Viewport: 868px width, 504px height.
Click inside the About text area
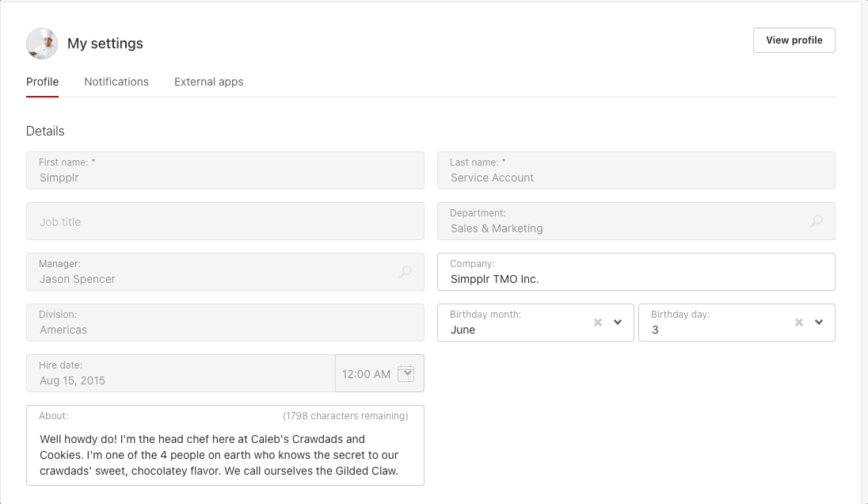[x=225, y=455]
